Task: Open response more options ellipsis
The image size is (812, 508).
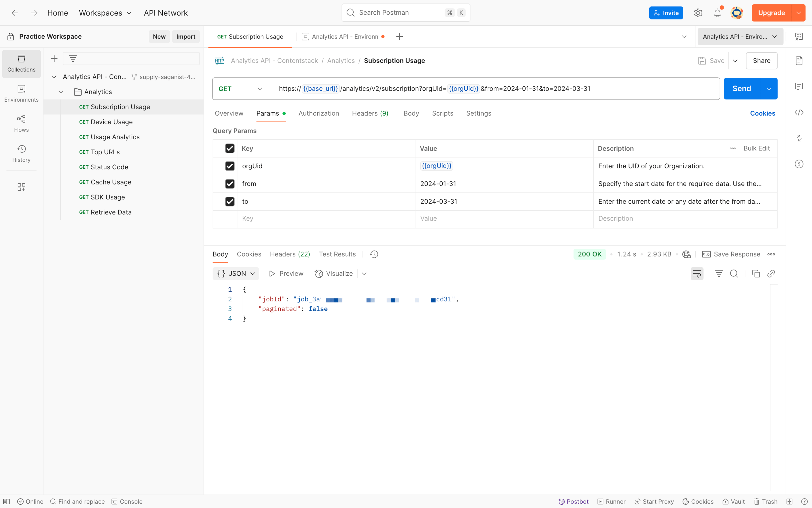Action: click(771, 254)
